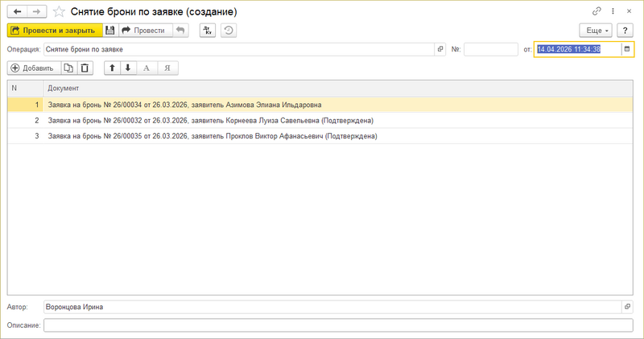Open the Операция field selection button
The width and height of the screenshot is (644, 339).
pyautogui.click(x=440, y=49)
